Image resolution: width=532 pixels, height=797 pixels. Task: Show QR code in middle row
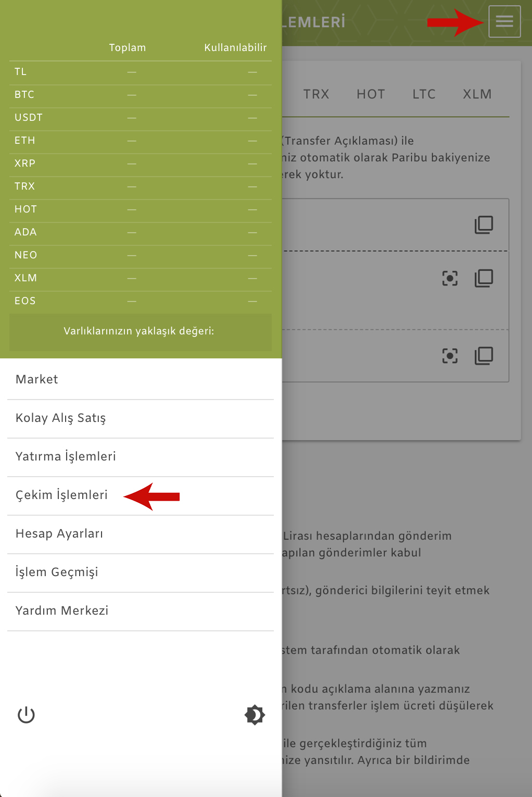point(450,278)
